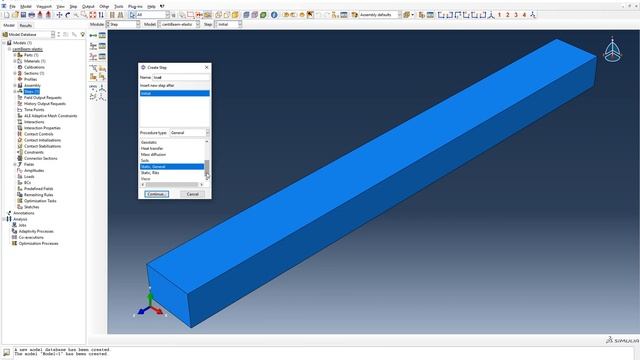The width and height of the screenshot is (640, 360).
Task: Click the lightbulb filter icon in model tree
Action: click(83, 35)
